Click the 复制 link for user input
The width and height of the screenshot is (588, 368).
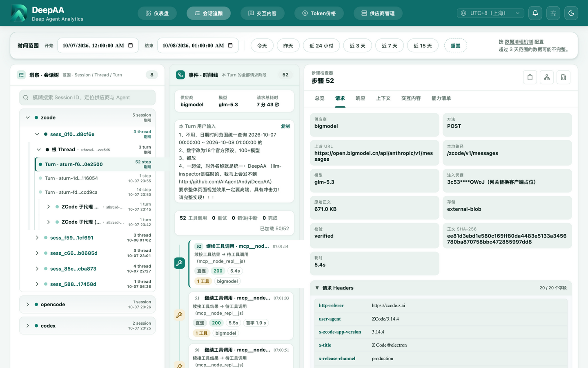pos(285,126)
